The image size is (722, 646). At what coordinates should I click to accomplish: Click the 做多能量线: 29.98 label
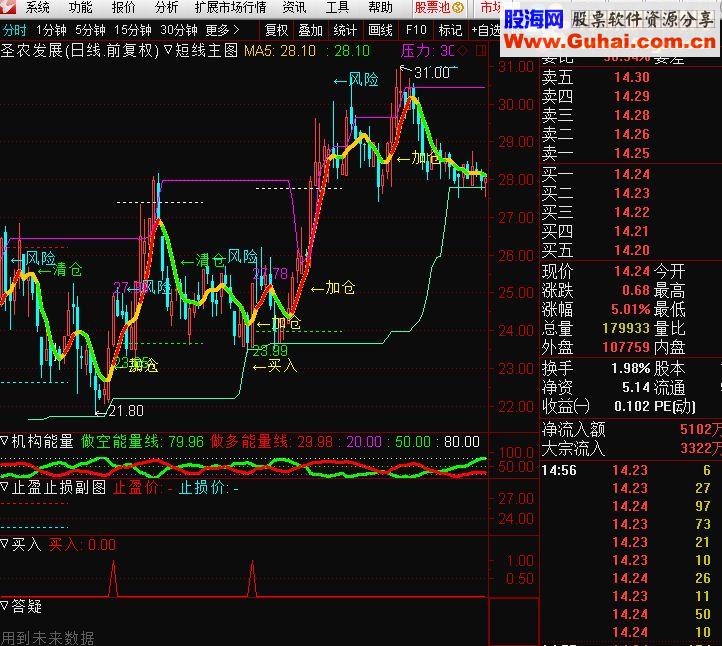[x=272, y=442]
